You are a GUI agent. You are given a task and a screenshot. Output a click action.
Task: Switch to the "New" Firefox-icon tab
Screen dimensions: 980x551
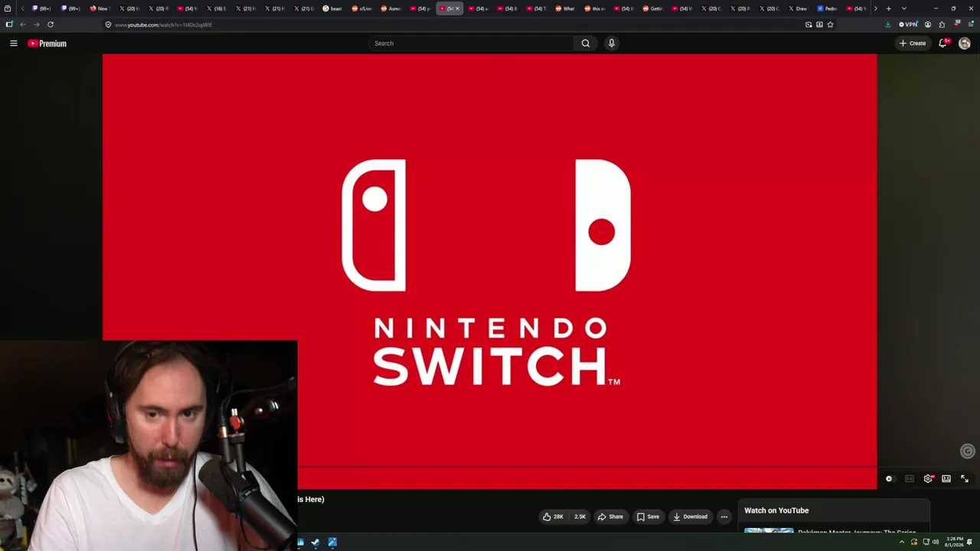click(99, 8)
